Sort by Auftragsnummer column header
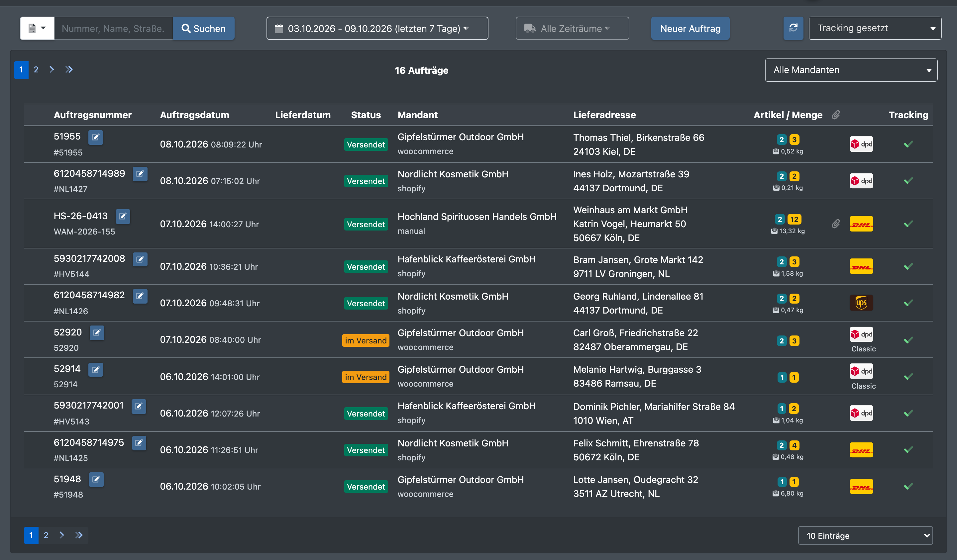This screenshot has width=957, height=560. point(93,115)
